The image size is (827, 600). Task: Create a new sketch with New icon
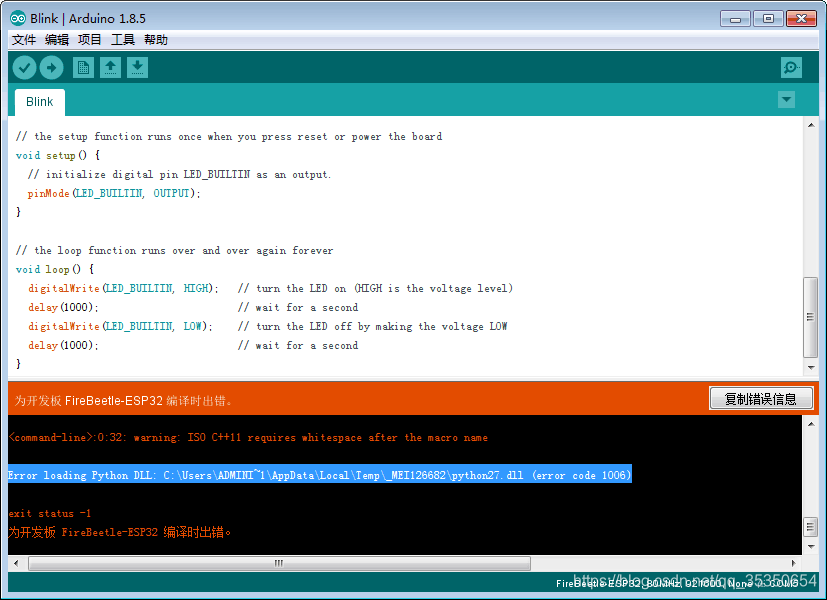[83, 67]
